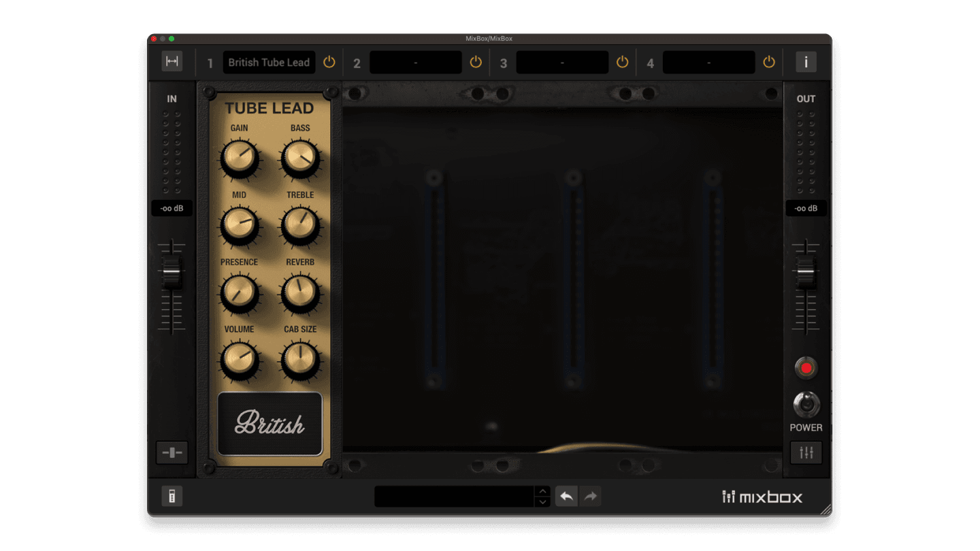Click the MixBox logo
The height and width of the screenshot is (551, 980).
click(762, 497)
